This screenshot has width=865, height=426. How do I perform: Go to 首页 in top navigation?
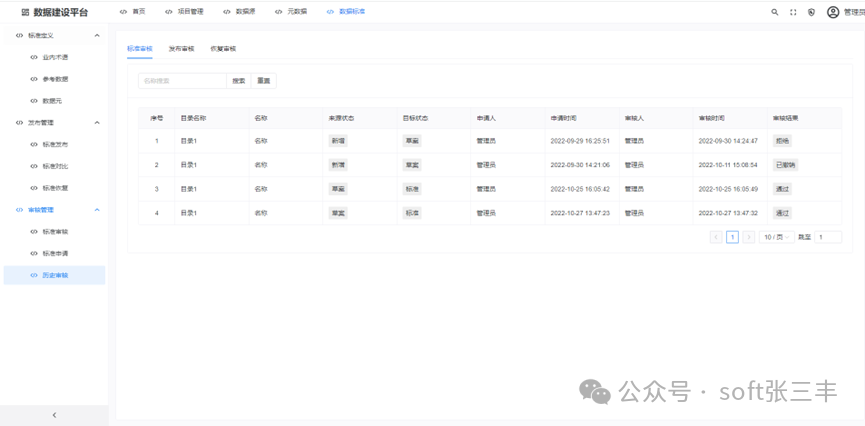133,12
